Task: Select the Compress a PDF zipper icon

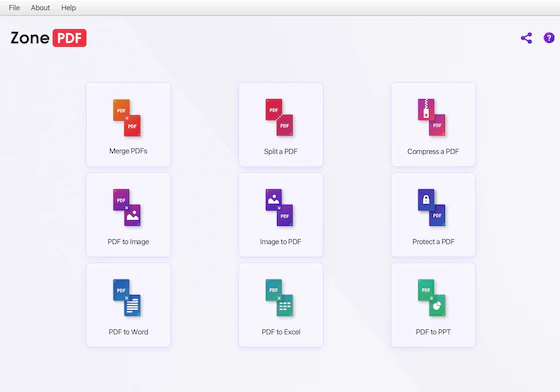Action: click(x=432, y=117)
